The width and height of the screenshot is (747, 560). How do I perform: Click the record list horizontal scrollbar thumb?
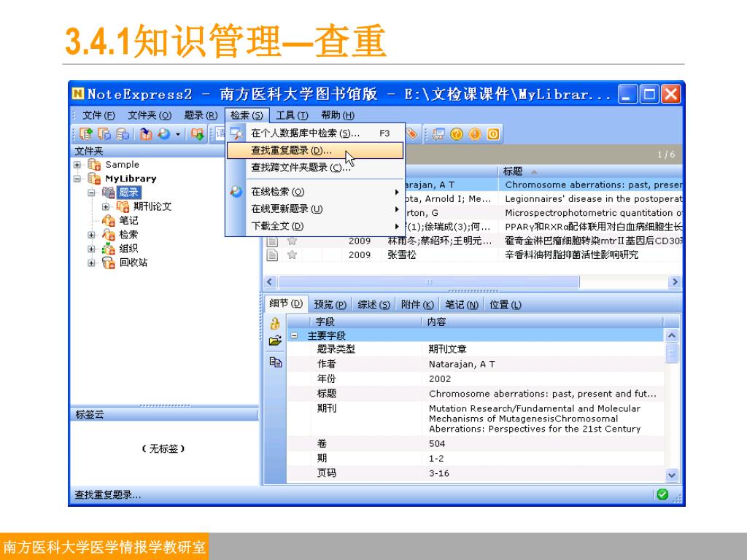(x=429, y=282)
